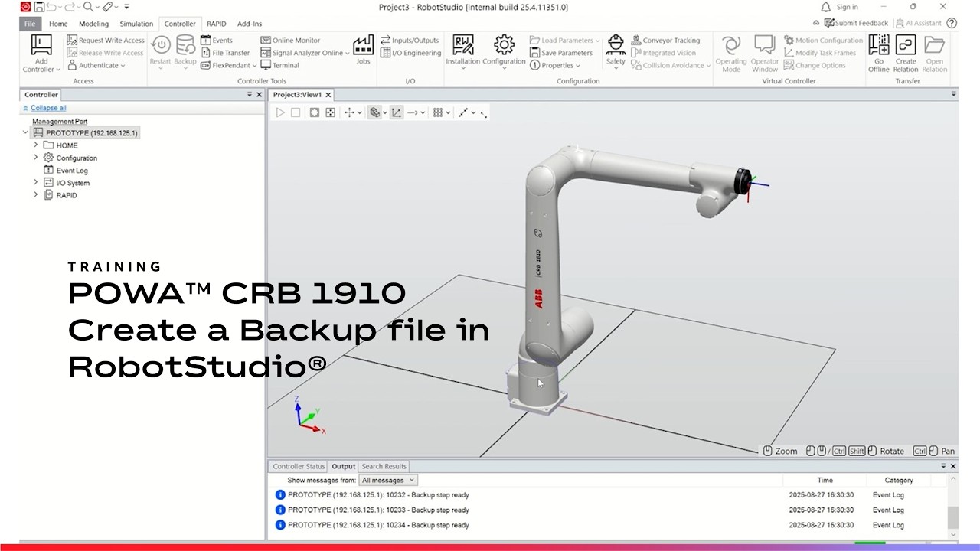Viewport: 980px width, 551px height.
Task: Switch to the RAPID ribbon tab
Action: coord(216,24)
